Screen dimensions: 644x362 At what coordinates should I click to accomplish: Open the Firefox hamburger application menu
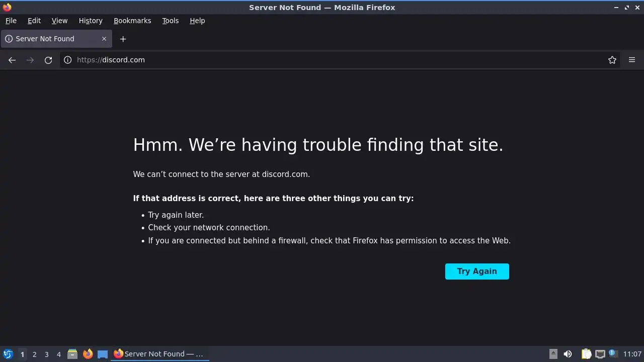click(632, 60)
